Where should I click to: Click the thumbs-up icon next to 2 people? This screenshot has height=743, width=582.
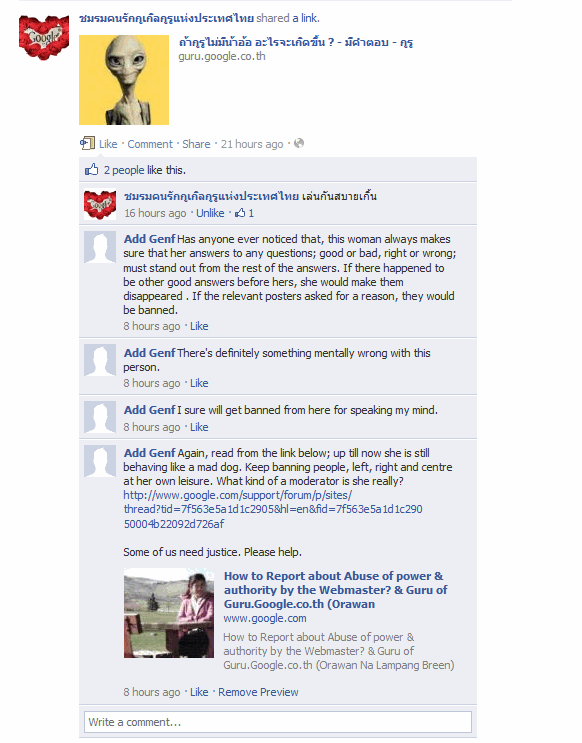(x=91, y=170)
